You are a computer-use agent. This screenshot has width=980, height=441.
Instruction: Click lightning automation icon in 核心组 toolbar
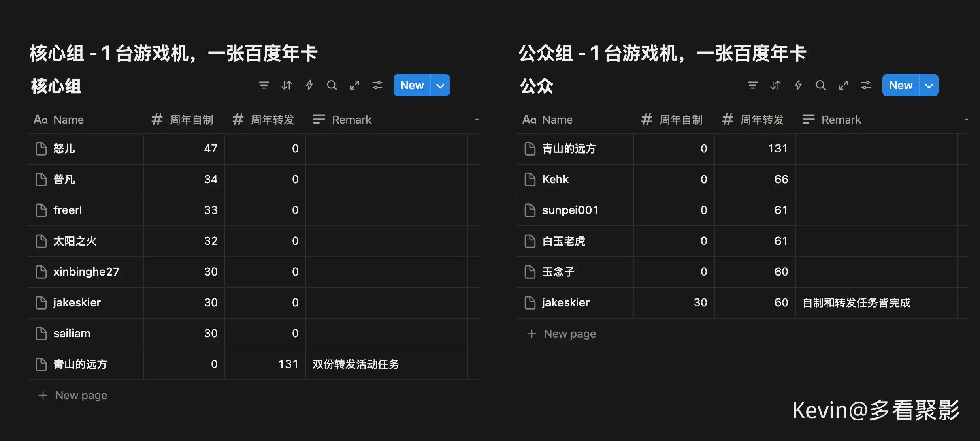[309, 85]
